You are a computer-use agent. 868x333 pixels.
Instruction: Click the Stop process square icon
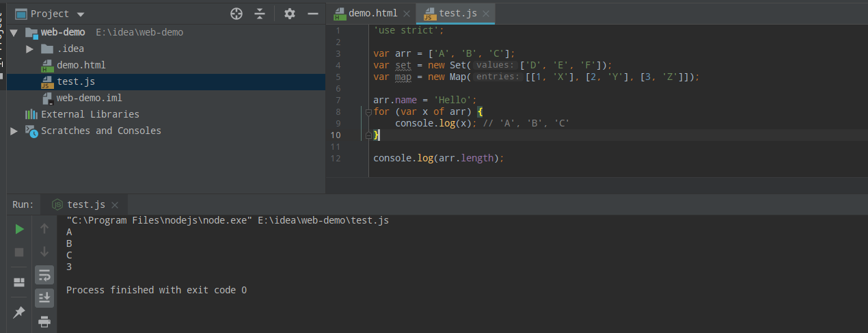tap(19, 252)
